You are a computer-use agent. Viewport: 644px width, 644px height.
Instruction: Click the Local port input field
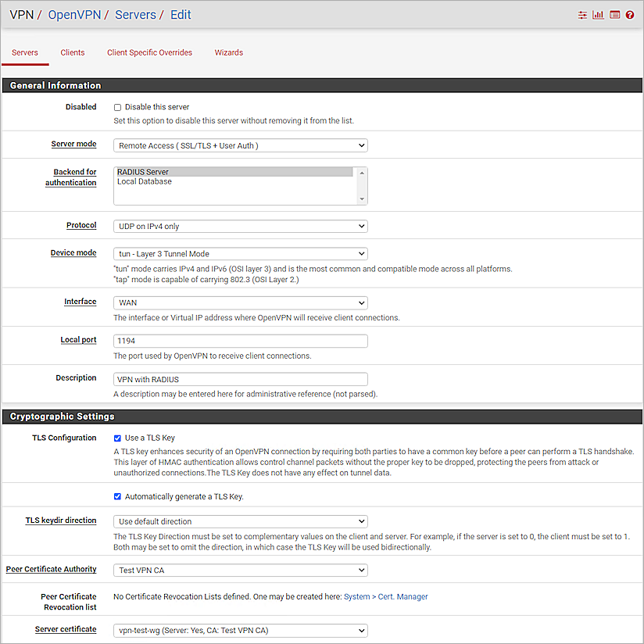238,341
